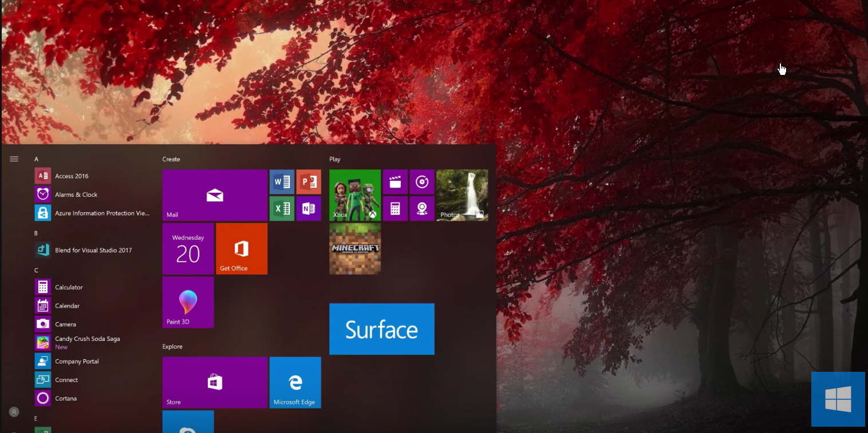
Task: Launch the Groove Music tile
Action: coord(422,182)
